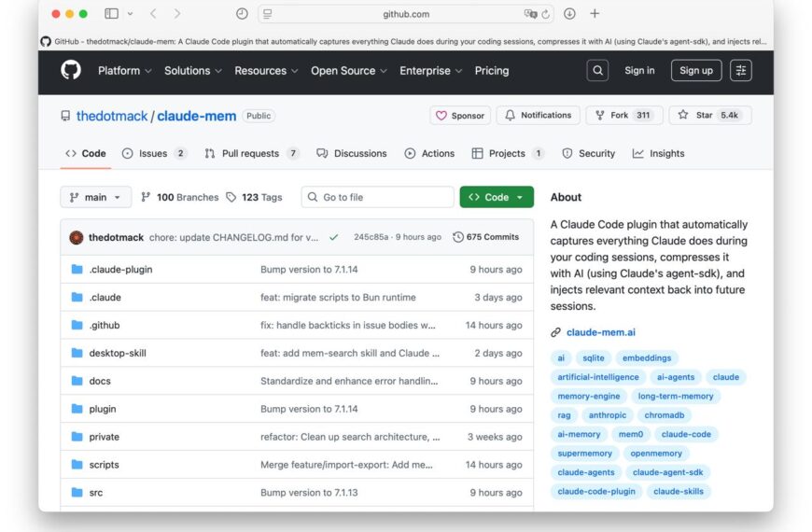
Task: Open the claude-mem repository name link
Action: tap(196, 116)
